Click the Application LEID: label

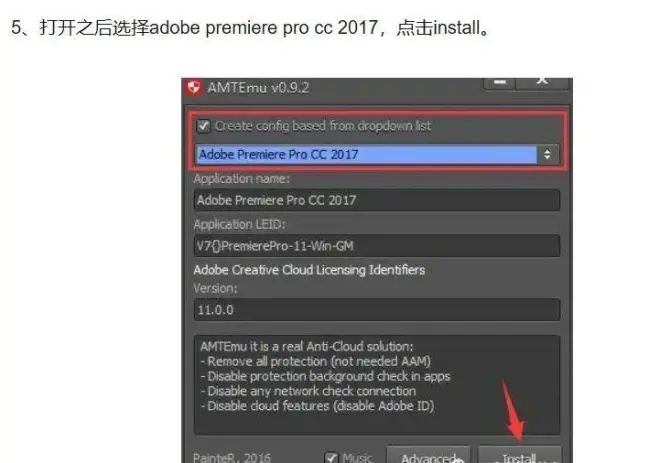click(239, 224)
